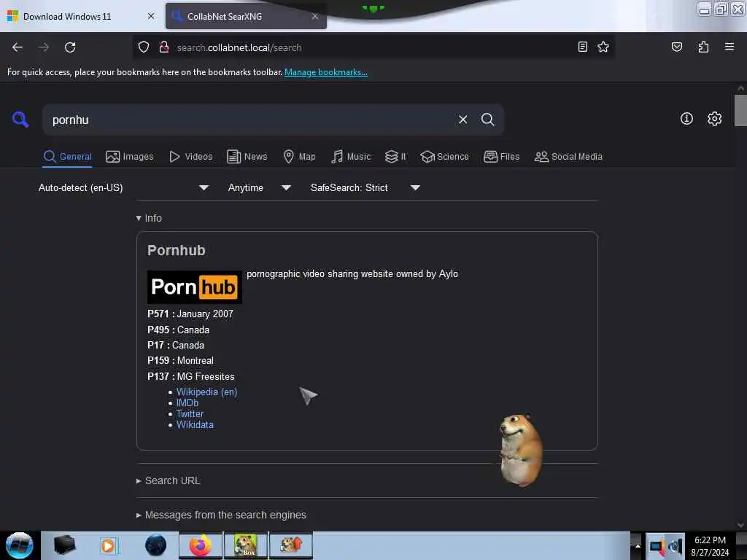Open the SearXNG about info icon
The image size is (747, 560).
point(686,119)
